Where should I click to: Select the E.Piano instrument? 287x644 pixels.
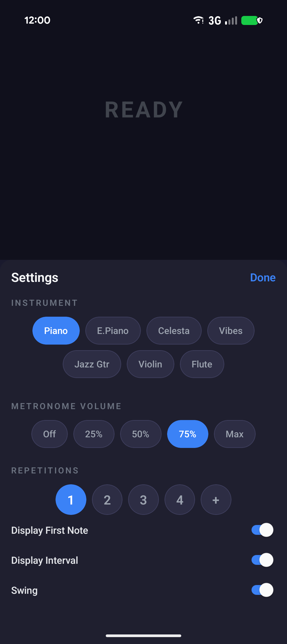(x=113, y=331)
